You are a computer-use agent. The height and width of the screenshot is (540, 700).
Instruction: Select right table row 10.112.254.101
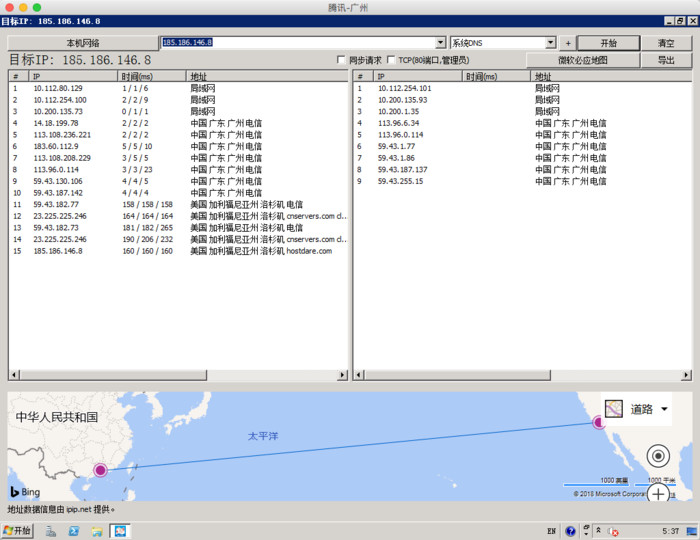(522, 88)
